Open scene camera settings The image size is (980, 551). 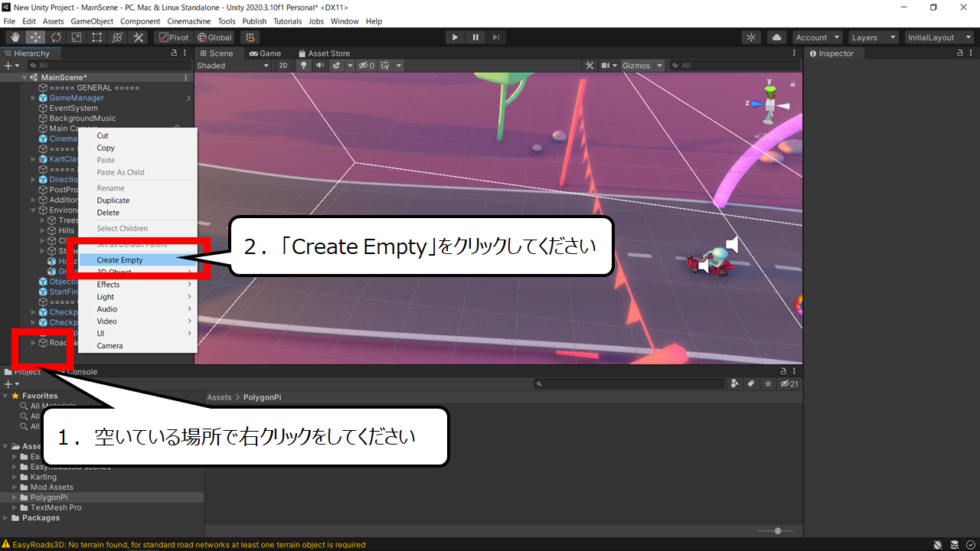click(x=606, y=65)
